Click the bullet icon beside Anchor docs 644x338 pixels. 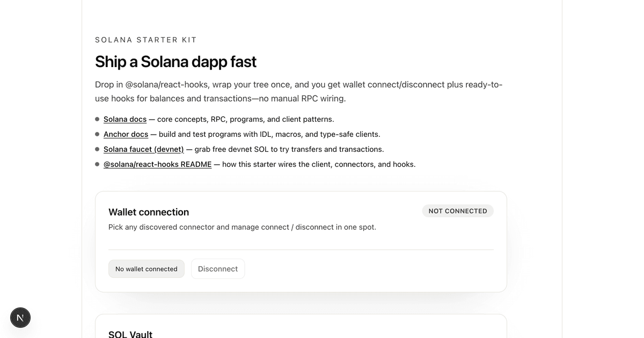97,134
